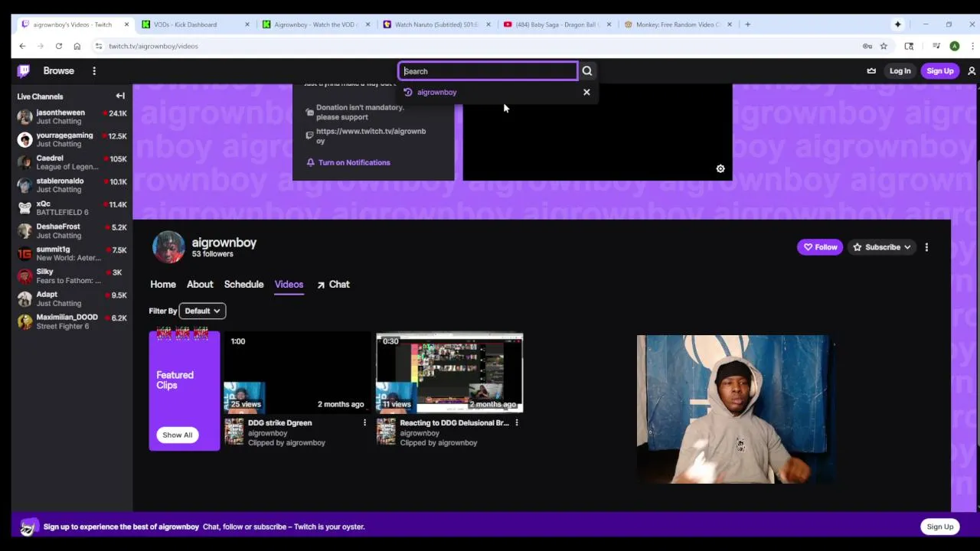The height and width of the screenshot is (551, 980).
Task: Open the Chrome profile avatar
Action: (x=955, y=46)
